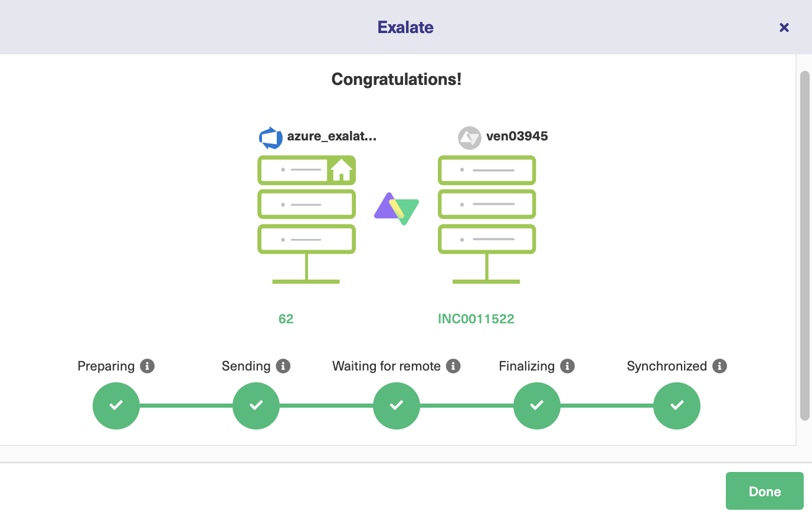Click the Synchronized step label

667,366
